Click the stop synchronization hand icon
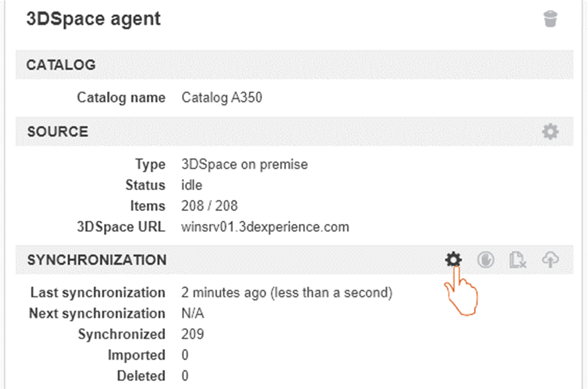This screenshot has width=588, height=389. [485, 260]
